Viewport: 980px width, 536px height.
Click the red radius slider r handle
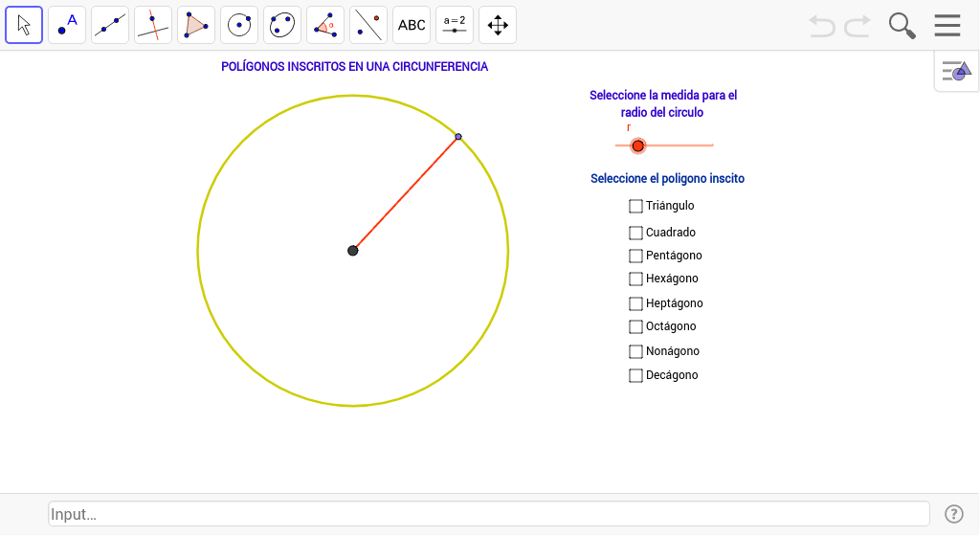coord(637,145)
